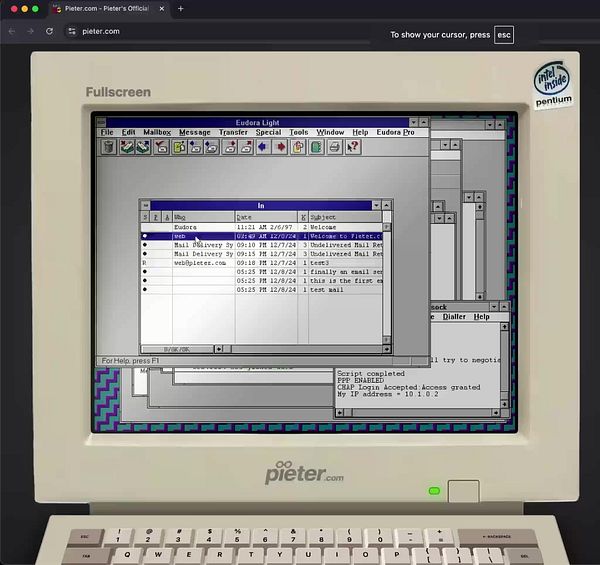Click the Reply toolbar icon
Viewport: 600px width, 565px height.
click(195, 147)
